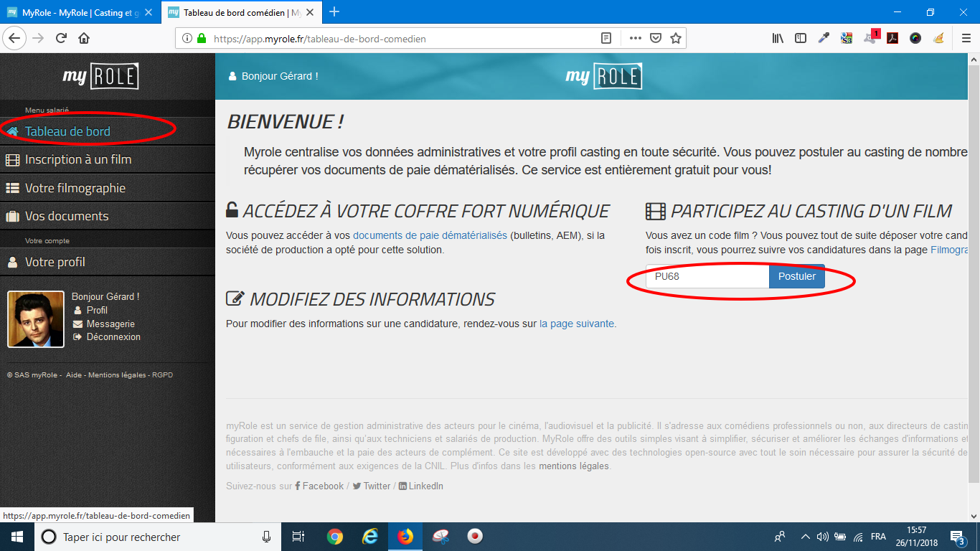Open the Aide footer link
980x551 pixels.
point(74,375)
